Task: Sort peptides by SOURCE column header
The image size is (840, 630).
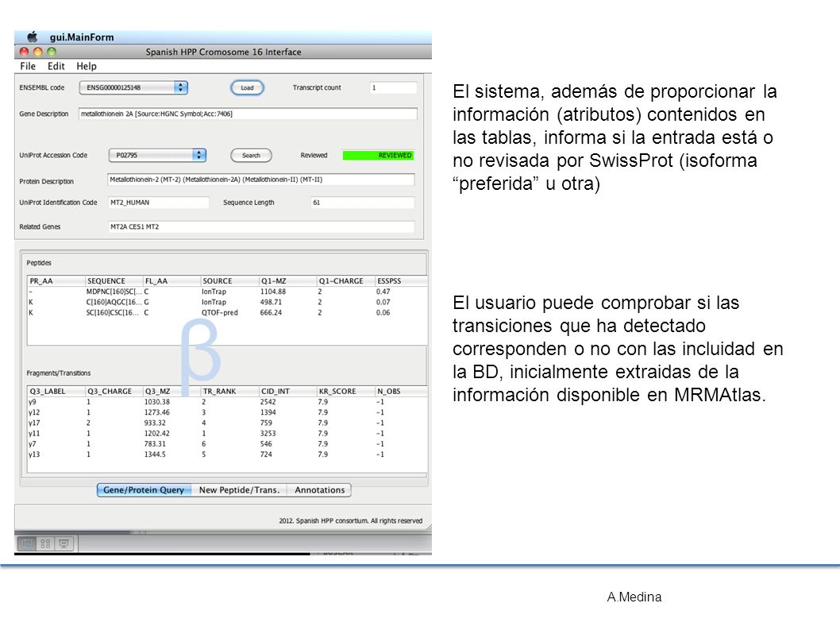Action: click(x=229, y=281)
